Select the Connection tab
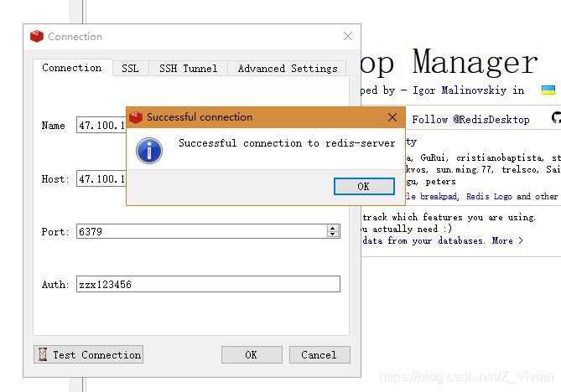This screenshot has height=392, width=561. pyautogui.click(x=72, y=68)
